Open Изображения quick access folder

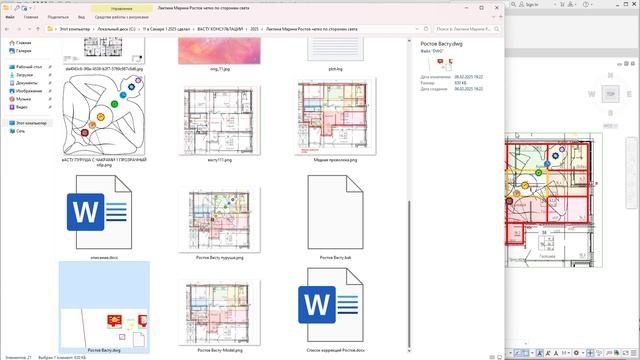(29, 91)
